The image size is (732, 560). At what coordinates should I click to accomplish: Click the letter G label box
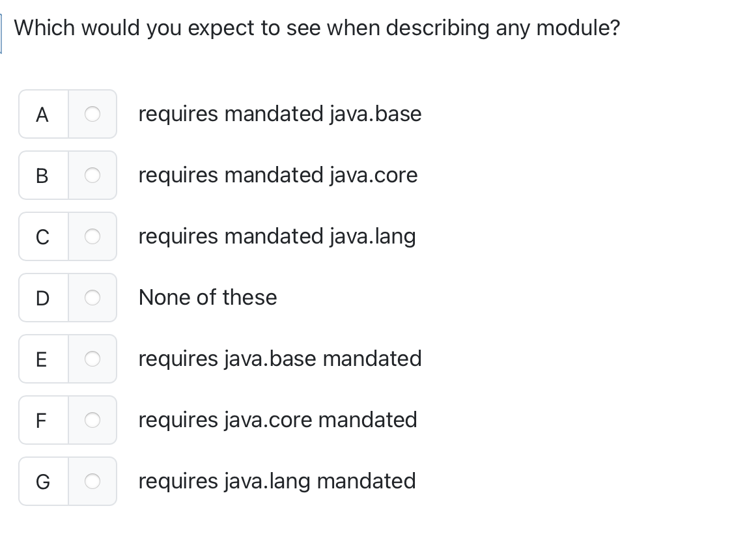pyautogui.click(x=42, y=481)
